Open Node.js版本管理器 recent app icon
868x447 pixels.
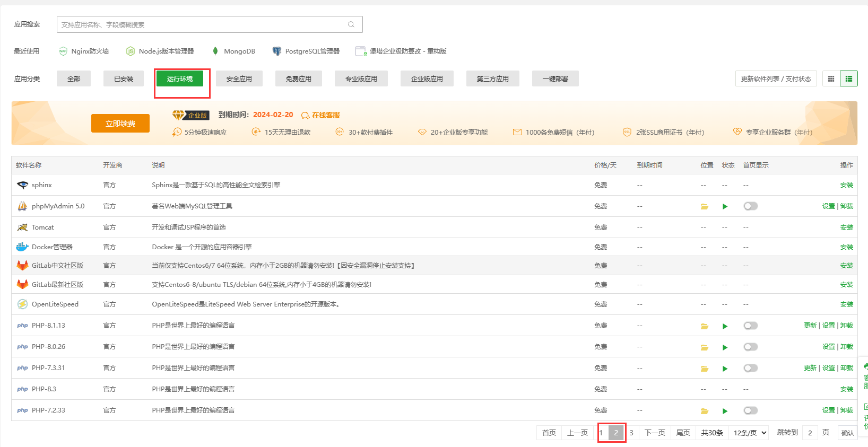click(x=131, y=51)
